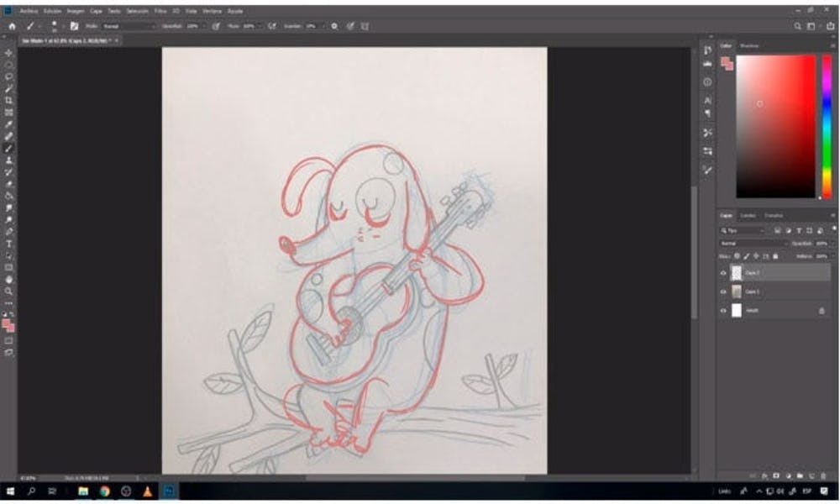Hide the Capa 1 layer
This screenshot has width=840, height=504.
[723, 291]
